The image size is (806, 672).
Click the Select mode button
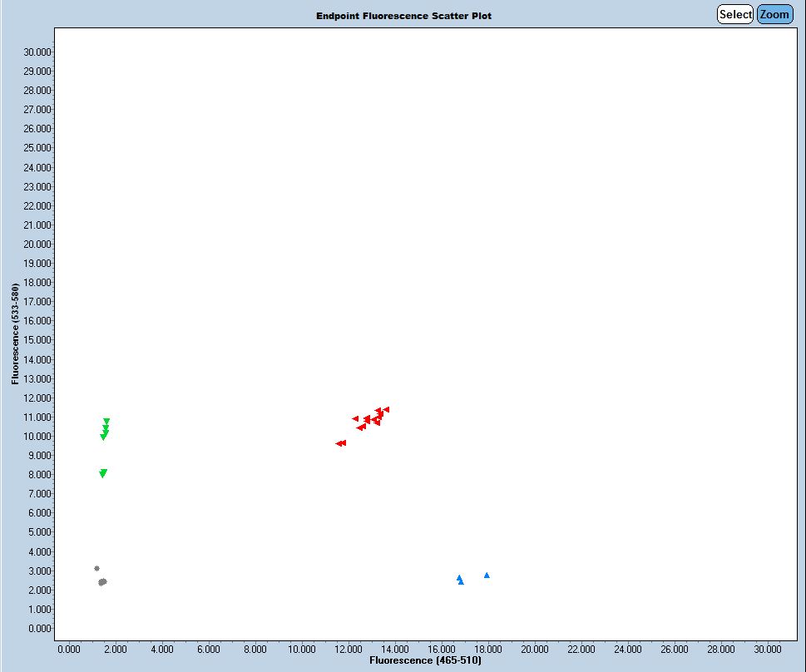735,14
